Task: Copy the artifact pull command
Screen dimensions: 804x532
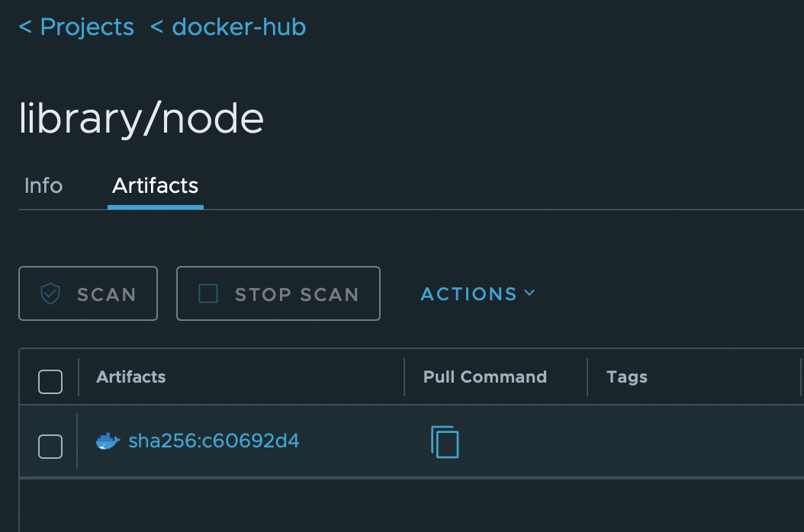Action: [x=445, y=441]
